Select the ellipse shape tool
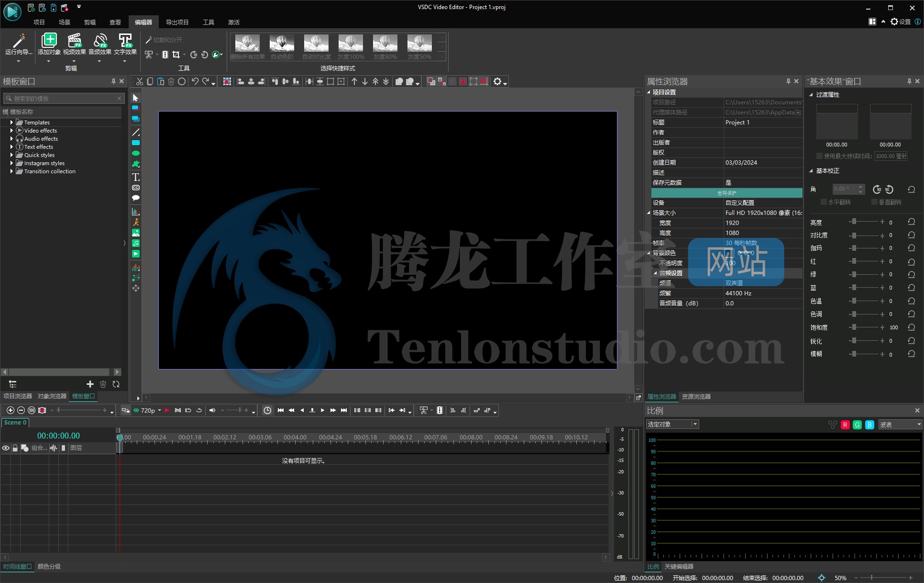This screenshot has width=924, height=583. [x=135, y=153]
